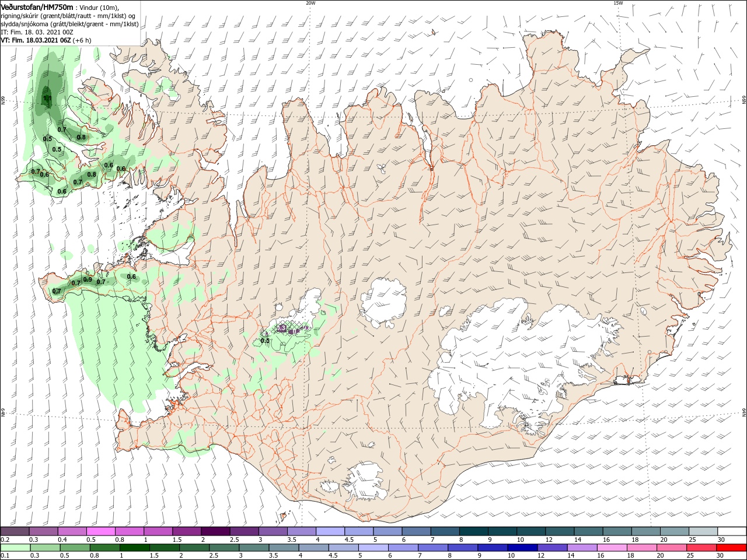Click the 0.1 label in the lower legend row

(5, 555)
